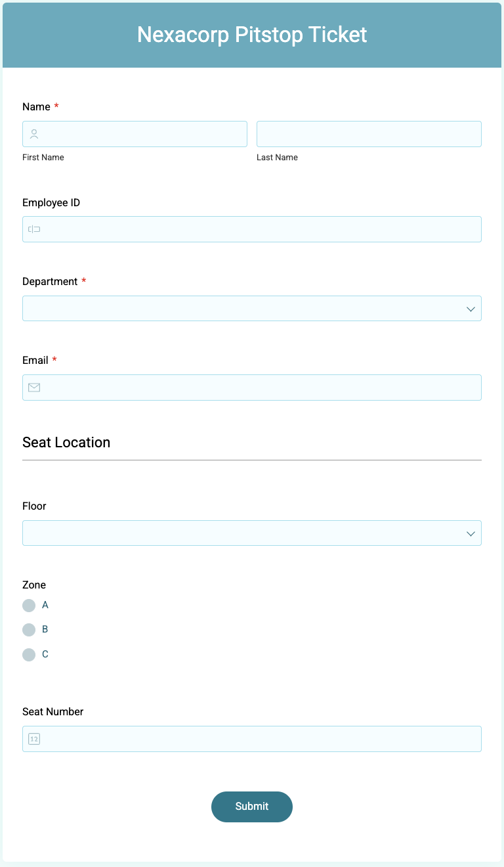504x867 pixels.
Task: Click the Department dropdown chevron arrow
Action: coord(471,309)
